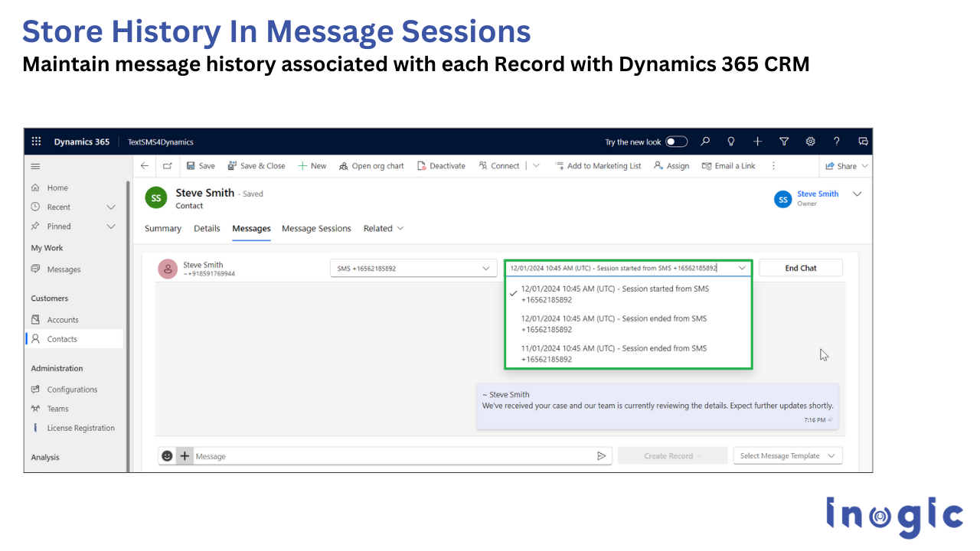Open the advanced find filter icon

click(x=784, y=142)
